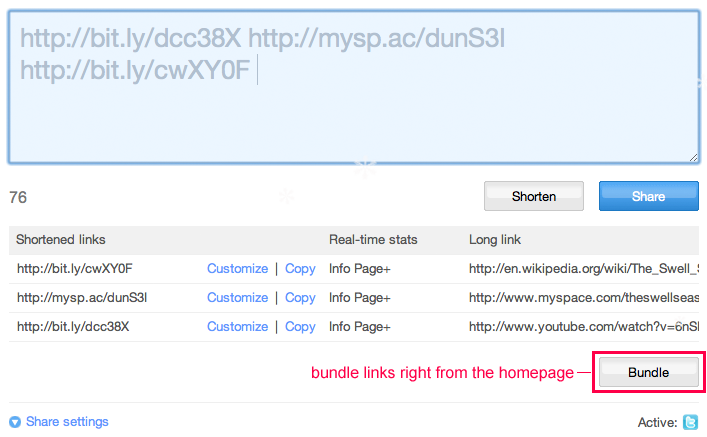Screen dimensions: 707x437
Task: Copy the mysp.ac/dunS3l short link
Action: coord(300,298)
